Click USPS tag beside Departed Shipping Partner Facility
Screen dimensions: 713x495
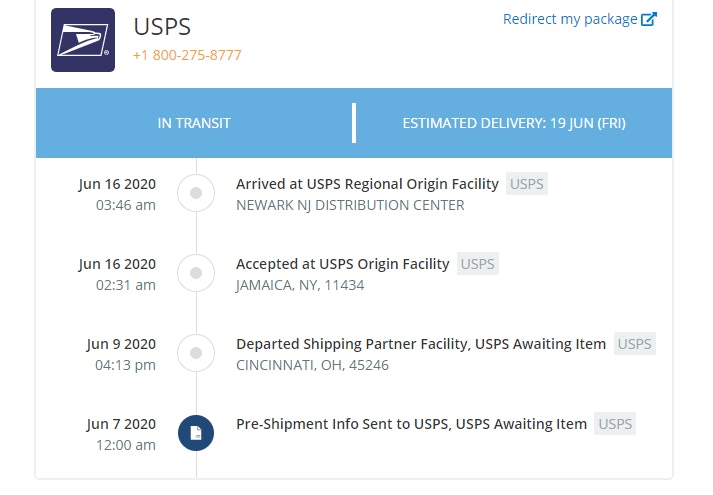tap(634, 344)
